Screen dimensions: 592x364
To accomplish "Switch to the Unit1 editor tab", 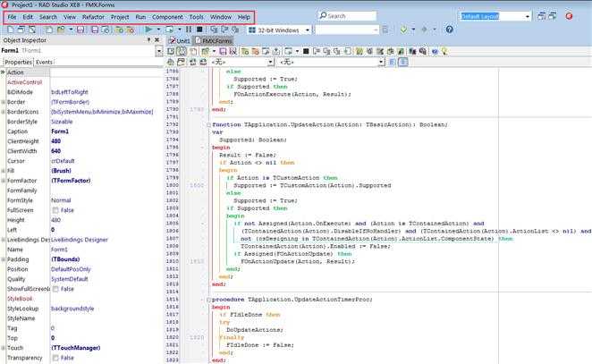I will (x=179, y=40).
